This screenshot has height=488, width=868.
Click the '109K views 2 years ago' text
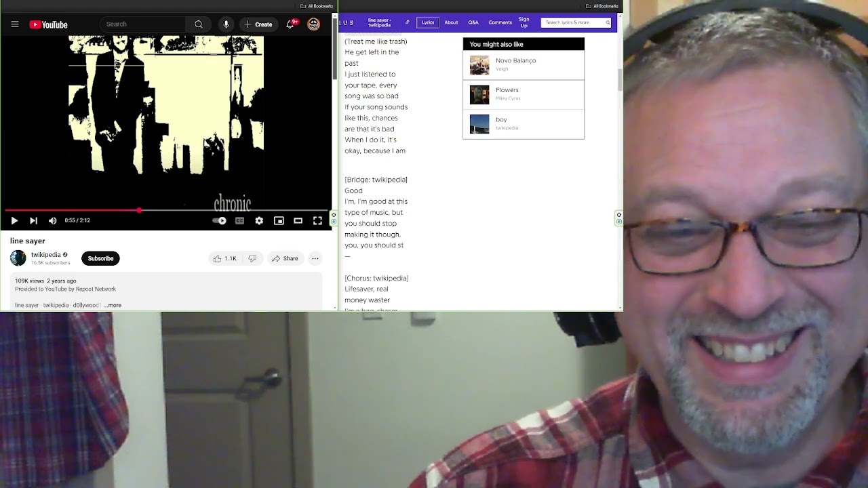(45, 281)
